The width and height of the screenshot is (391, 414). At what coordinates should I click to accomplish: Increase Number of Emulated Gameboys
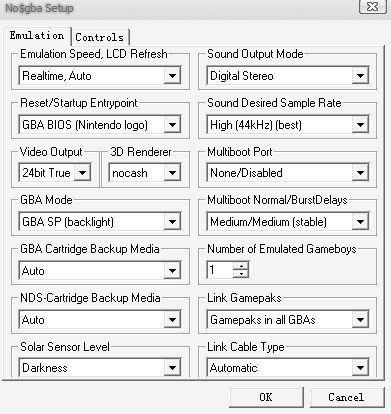click(241, 266)
